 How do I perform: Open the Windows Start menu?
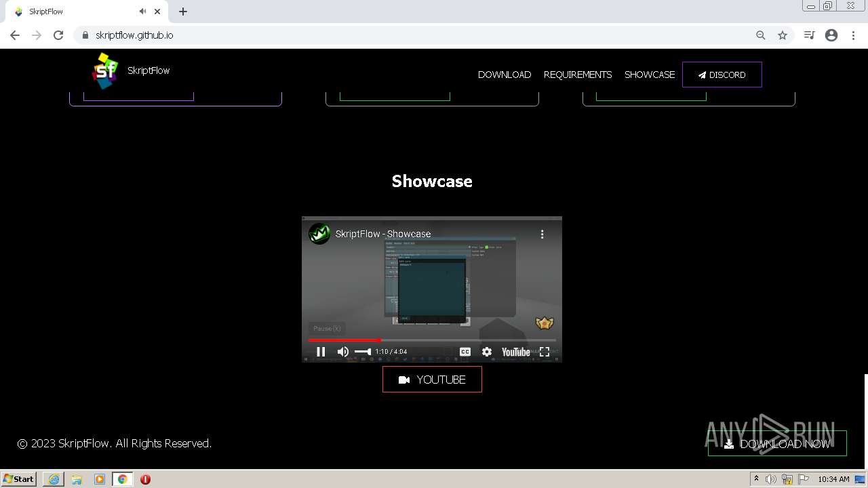click(19, 479)
